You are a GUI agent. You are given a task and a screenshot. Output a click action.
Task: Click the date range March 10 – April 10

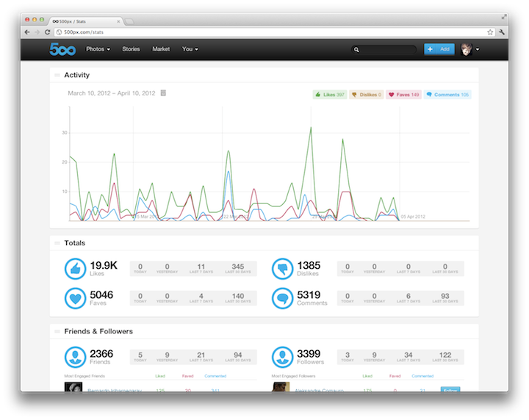click(112, 93)
